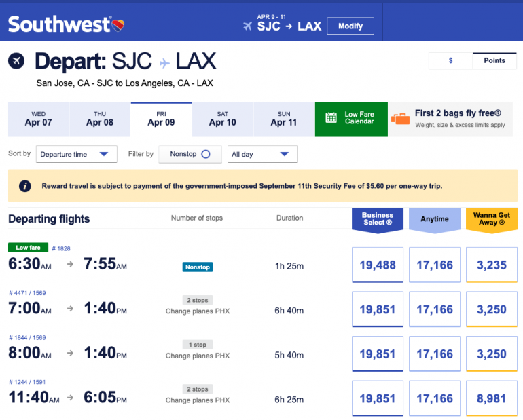The width and height of the screenshot is (523, 420).
Task: Select 19,488 Business Select fare
Action: point(378,265)
